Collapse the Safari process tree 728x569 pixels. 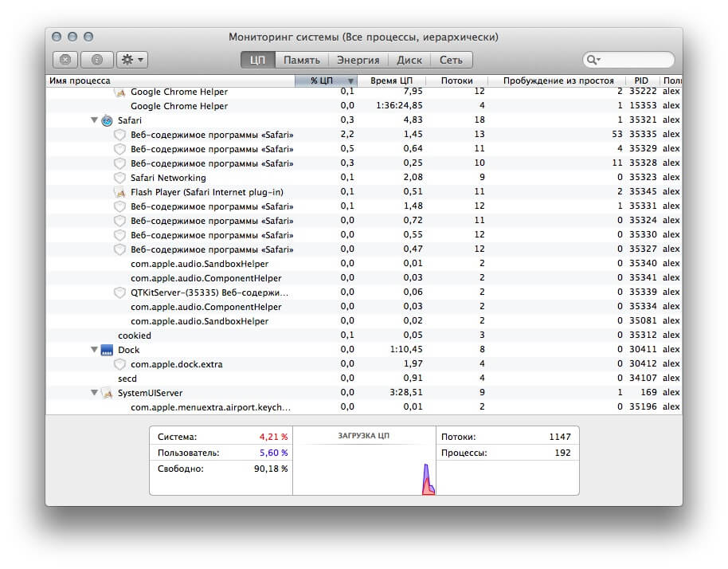pyautogui.click(x=94, y=120)
